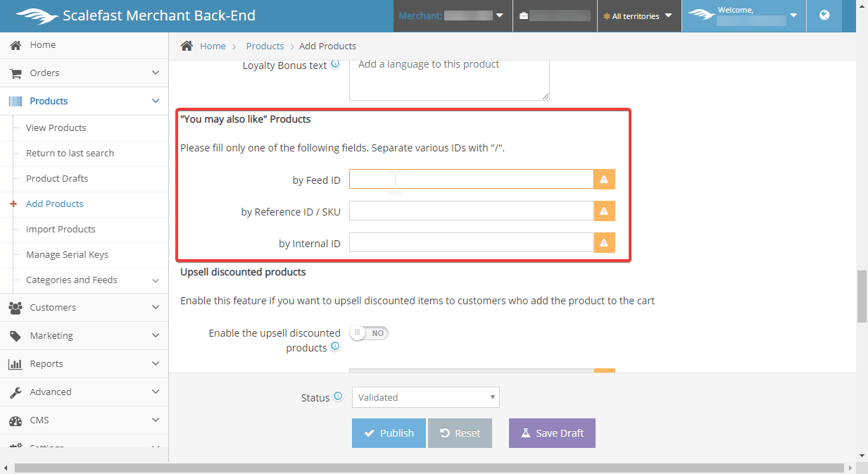Select Import Products in sidebar
The image size is (868, 474).
(x=61, y=230)
